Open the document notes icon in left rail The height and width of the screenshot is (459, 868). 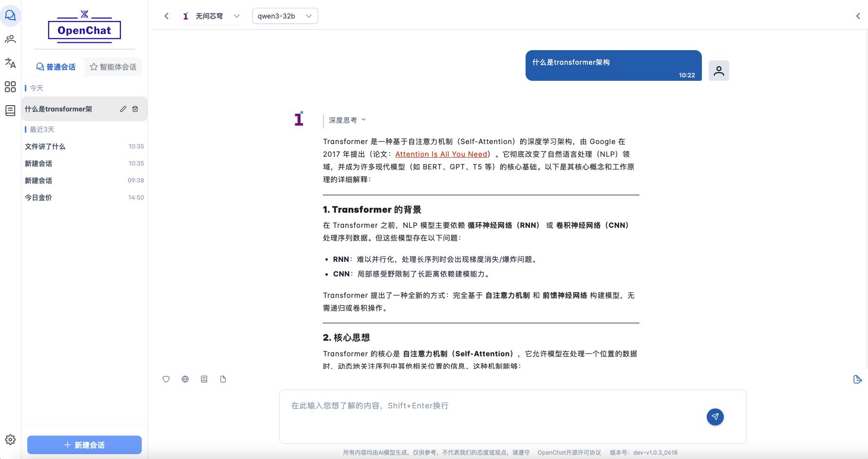click(10, 110)
